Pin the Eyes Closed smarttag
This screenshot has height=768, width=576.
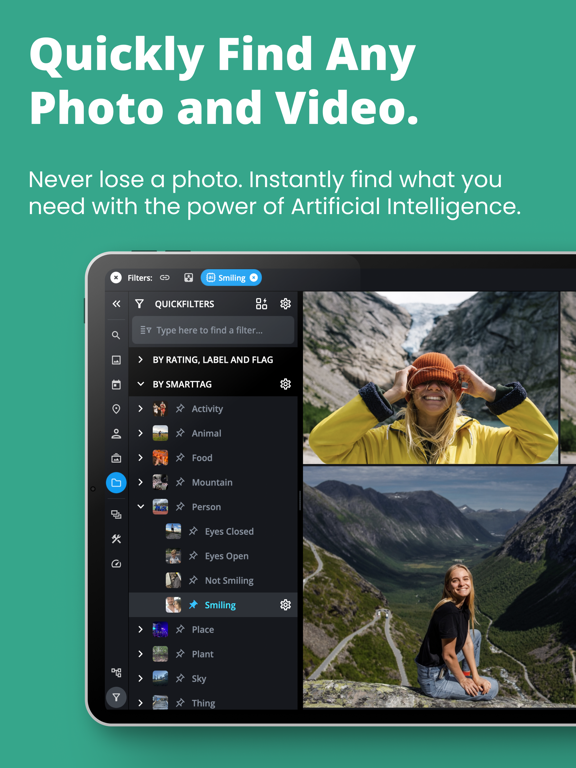click(x=193, y=531)
